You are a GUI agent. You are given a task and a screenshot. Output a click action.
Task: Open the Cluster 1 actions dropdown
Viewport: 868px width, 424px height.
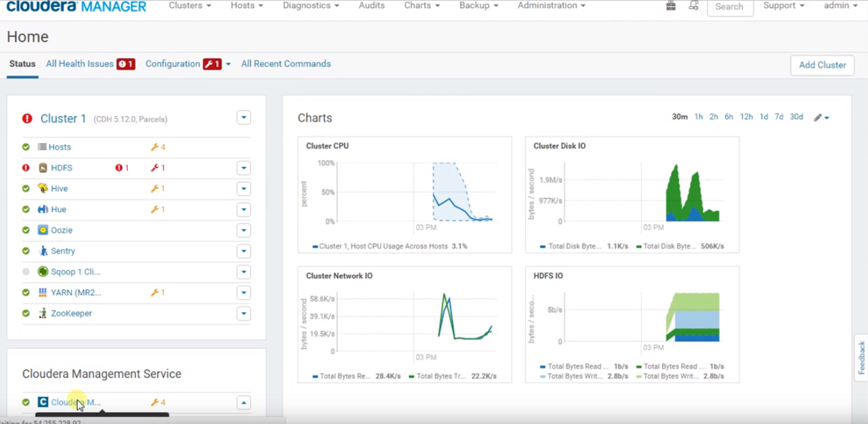(x=243, y=118)
